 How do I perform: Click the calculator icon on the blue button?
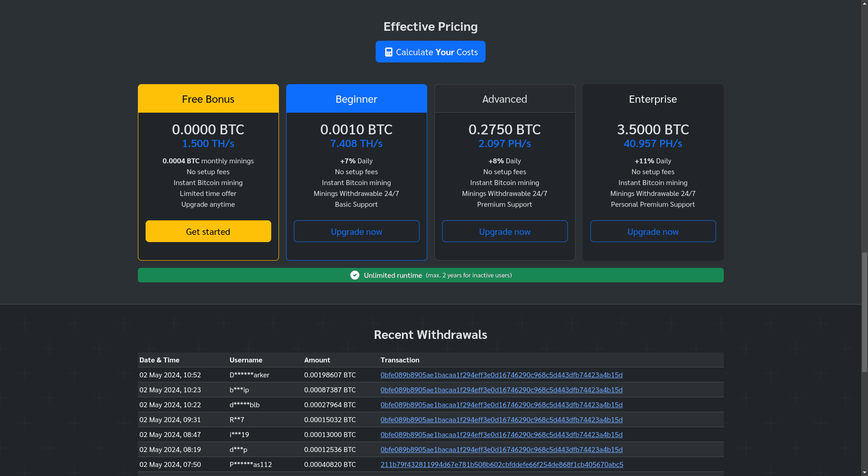coord(389,52)
